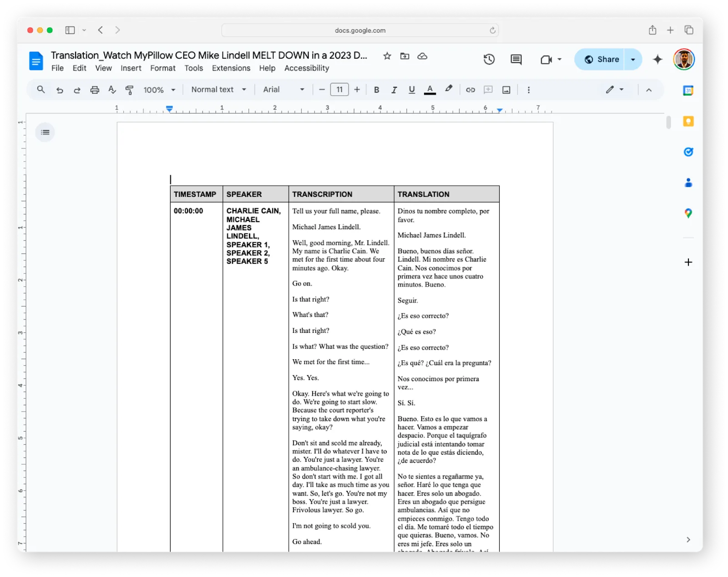Open browser share sheet

652,30
